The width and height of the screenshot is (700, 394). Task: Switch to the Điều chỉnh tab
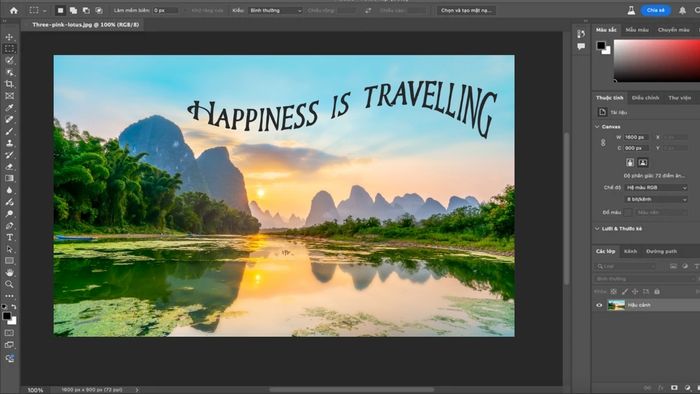(646, 98)
